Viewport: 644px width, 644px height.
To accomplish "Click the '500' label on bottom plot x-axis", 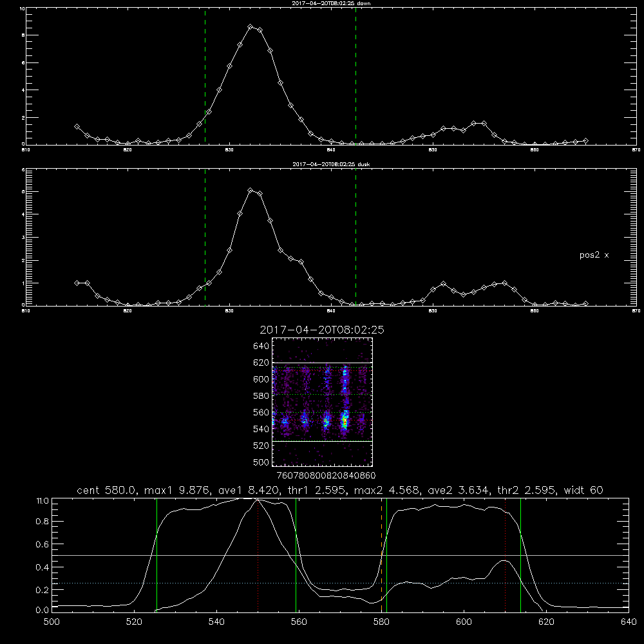I will (x=52, y=622).
